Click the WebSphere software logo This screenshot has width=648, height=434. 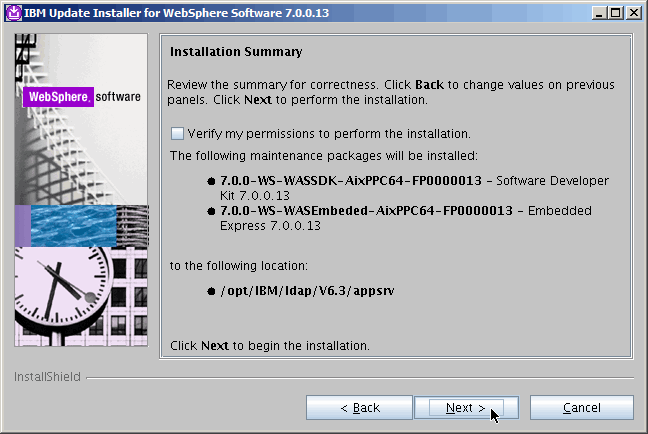[x=82, y=97]
